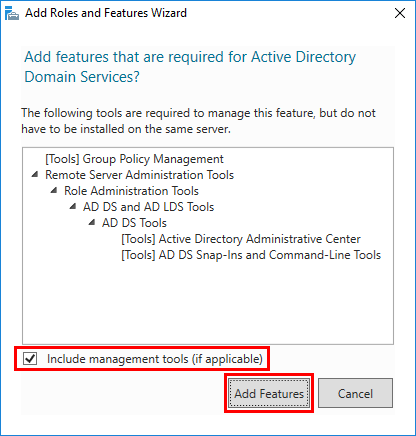This screenshot has width=416, height=436.
Task: Select Remote Server Administration Tools in tree
Action: click(139, 175)
